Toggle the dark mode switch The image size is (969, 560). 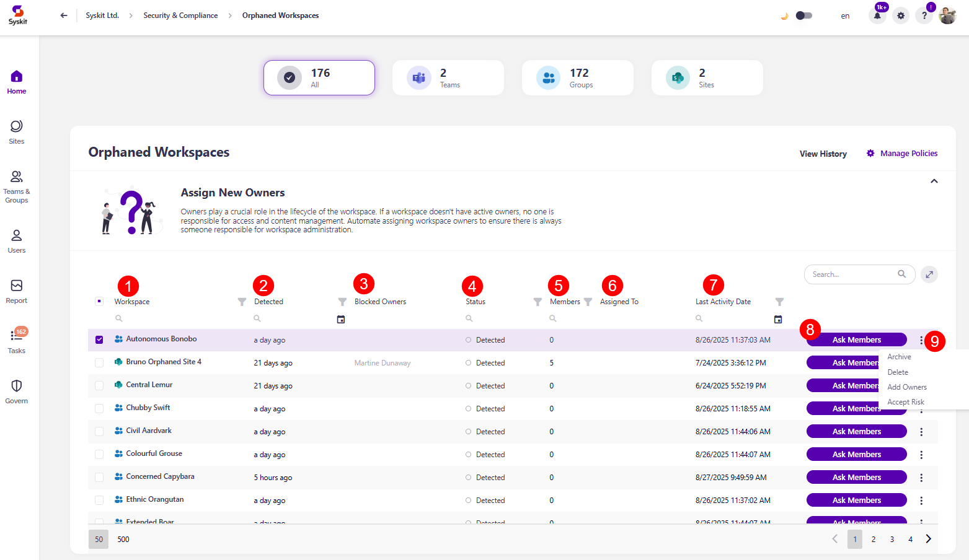803,15
